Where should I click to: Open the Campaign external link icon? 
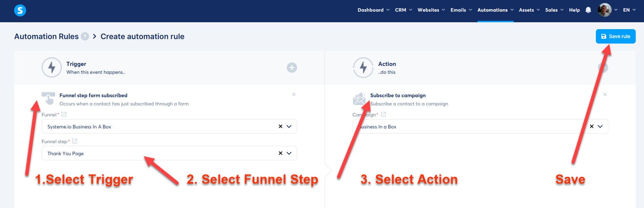383,115
